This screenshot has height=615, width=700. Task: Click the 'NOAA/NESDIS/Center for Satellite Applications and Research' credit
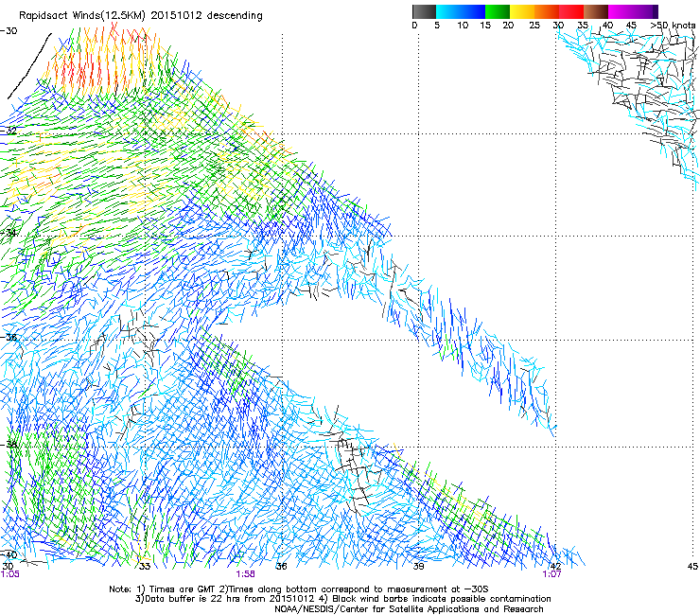[x=409, y=609]
